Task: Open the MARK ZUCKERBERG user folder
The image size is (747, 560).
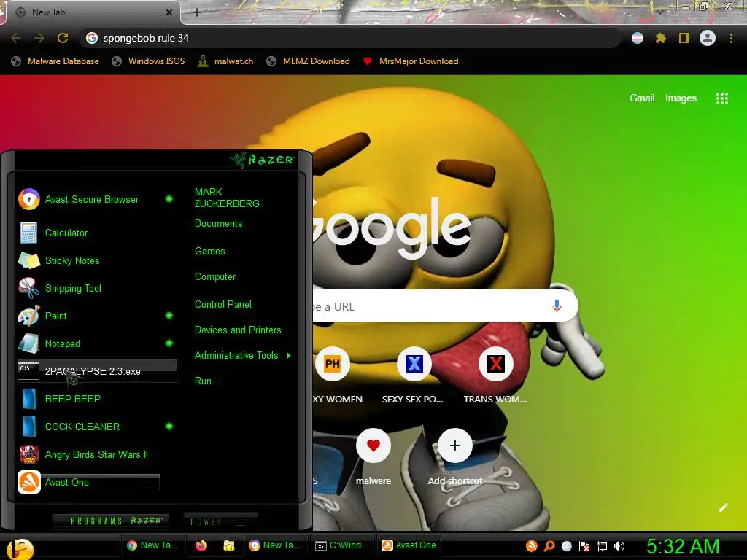Action: pyautogui.click(x=227, y=198)
